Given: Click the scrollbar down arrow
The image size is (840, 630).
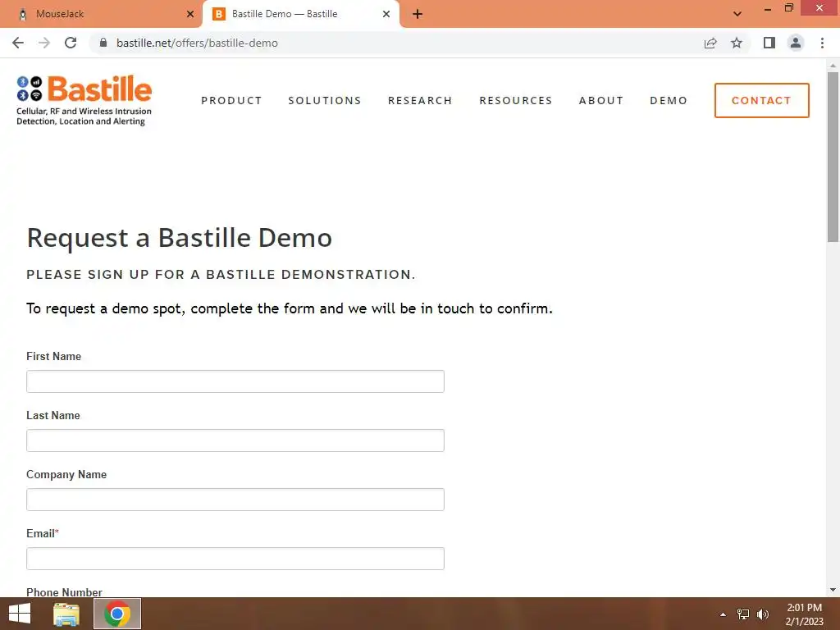Looking at the screenshot, I should [833, 590].
